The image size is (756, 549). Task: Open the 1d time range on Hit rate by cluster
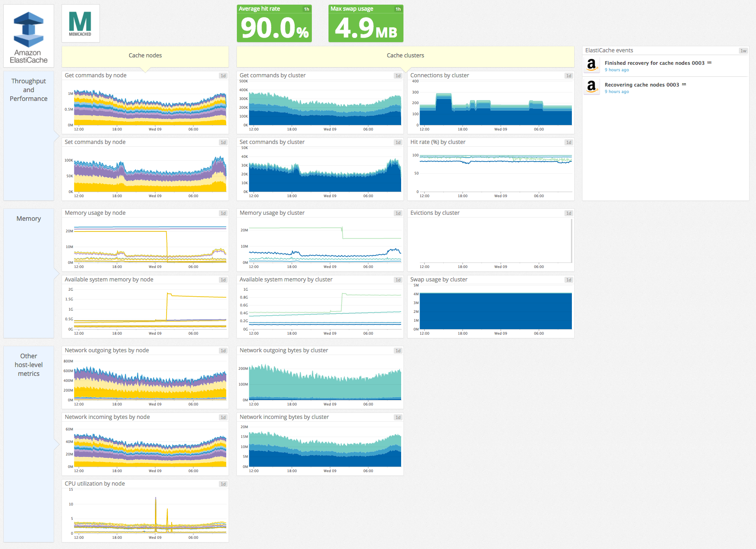(568, 142)
